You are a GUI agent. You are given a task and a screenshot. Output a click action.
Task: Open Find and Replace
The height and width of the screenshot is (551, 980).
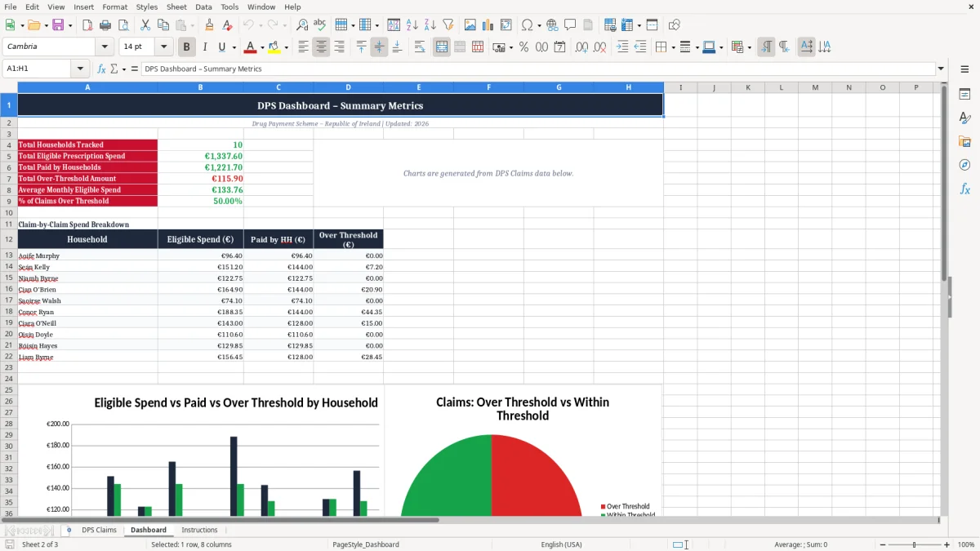pos(302,25)
